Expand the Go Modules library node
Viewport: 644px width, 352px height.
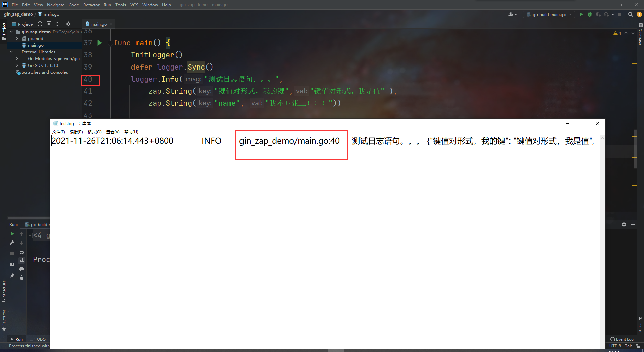point(17,58)
